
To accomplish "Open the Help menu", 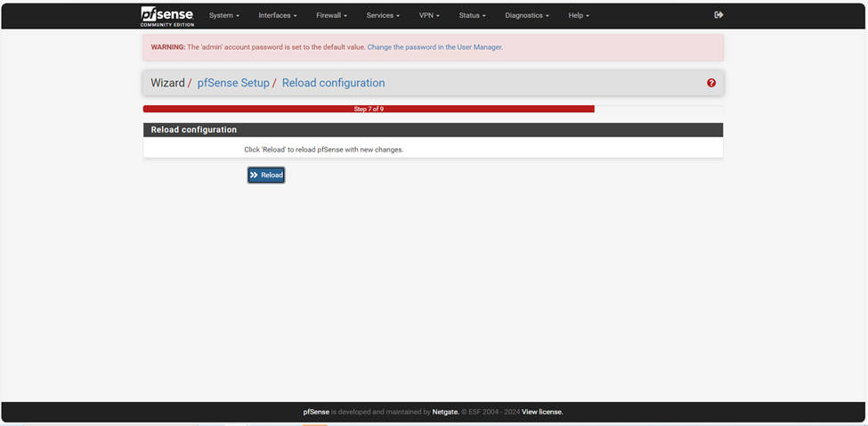I will coord(579,15).
